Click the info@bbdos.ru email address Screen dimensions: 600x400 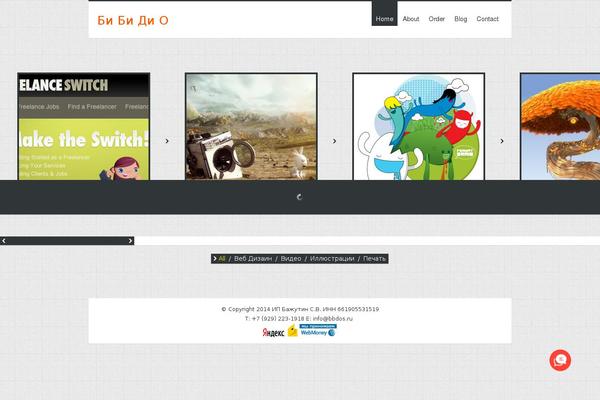[x=333, y=318]
